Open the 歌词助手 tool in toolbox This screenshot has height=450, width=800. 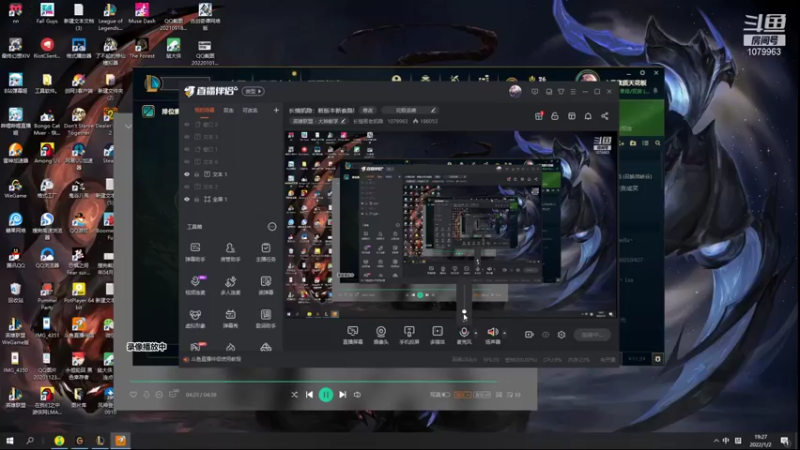tap(265, 318)
